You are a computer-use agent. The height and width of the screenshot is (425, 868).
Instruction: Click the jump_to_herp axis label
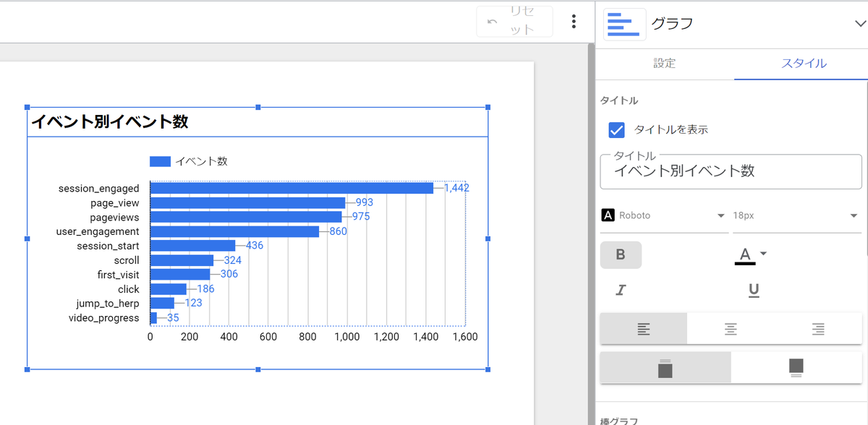point(108,304)
